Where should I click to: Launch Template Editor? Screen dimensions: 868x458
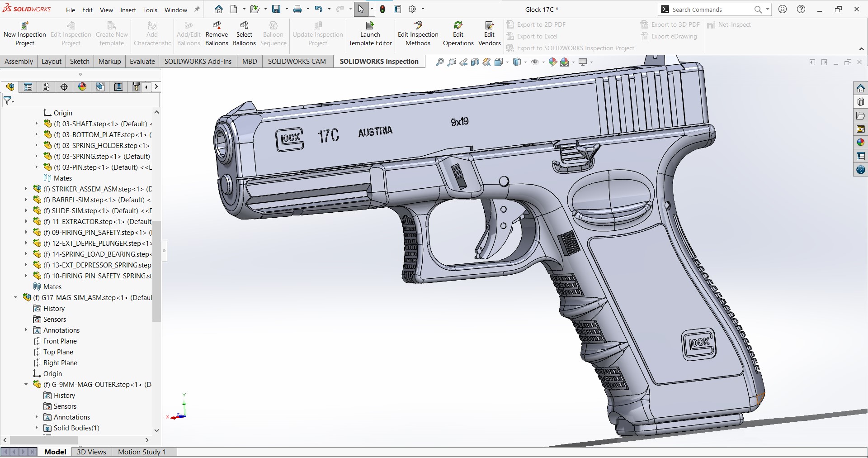370,34
